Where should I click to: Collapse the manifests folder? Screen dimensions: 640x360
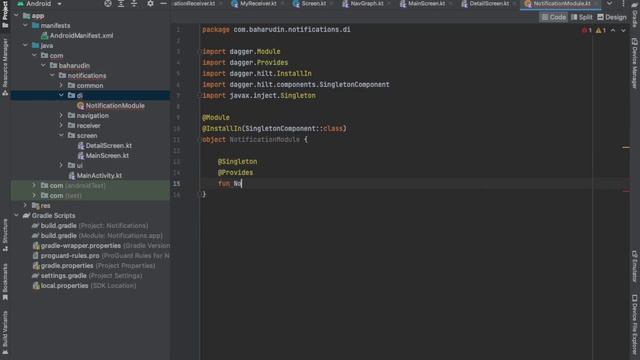pyautogui.click(x=25, y=25)
